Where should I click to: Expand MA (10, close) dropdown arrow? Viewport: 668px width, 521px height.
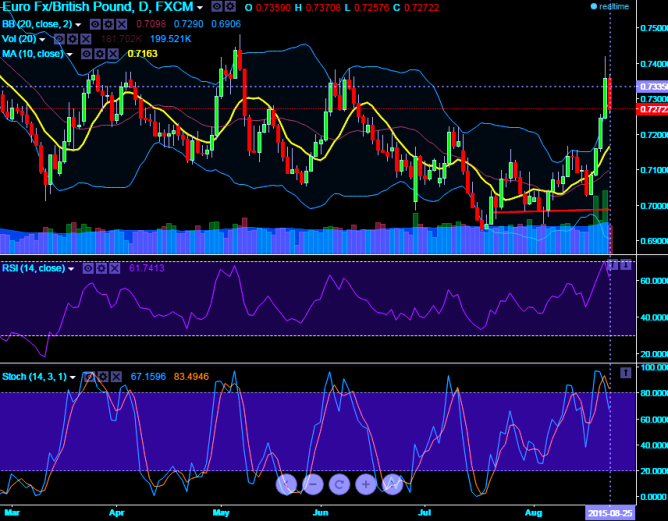coord(69,55)
